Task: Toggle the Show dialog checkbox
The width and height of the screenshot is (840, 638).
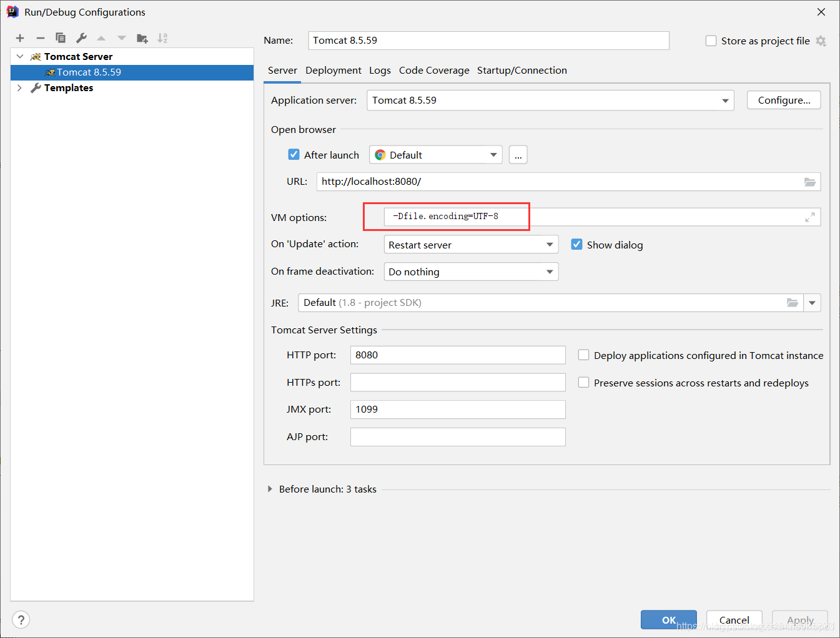Action: tap(577, 244)
